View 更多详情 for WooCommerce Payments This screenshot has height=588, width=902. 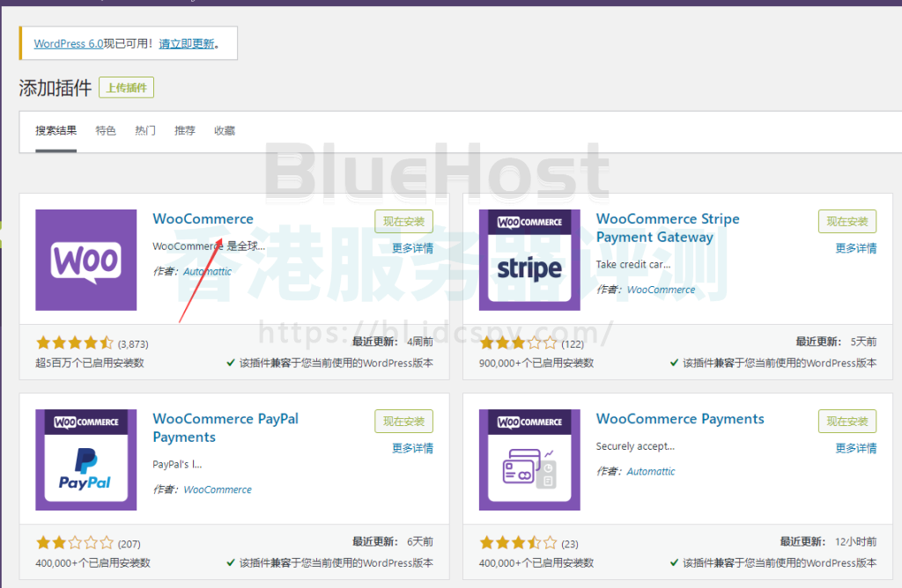click(856, 448)
